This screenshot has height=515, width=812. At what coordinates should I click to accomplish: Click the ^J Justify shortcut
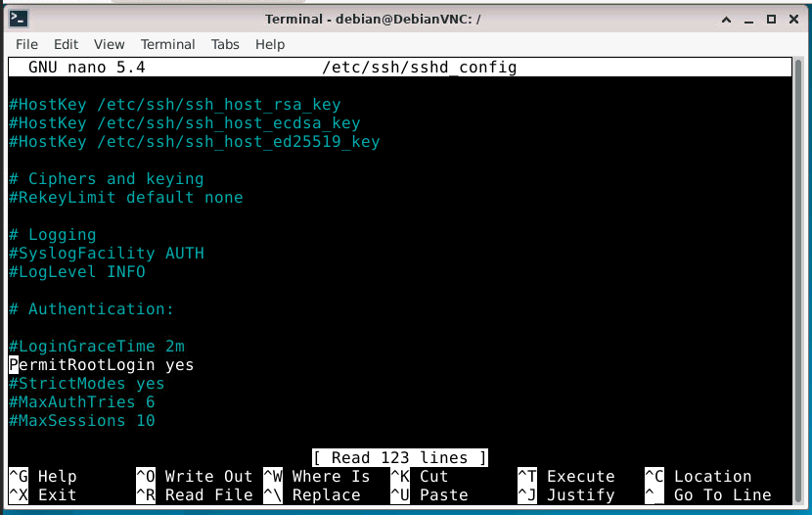pyautogui.click(x=566, y=495)
